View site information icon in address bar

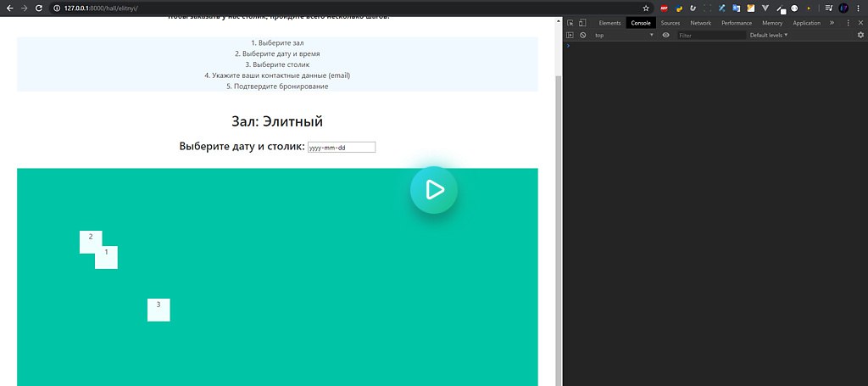pyautogui.click(x=57, y=8)
